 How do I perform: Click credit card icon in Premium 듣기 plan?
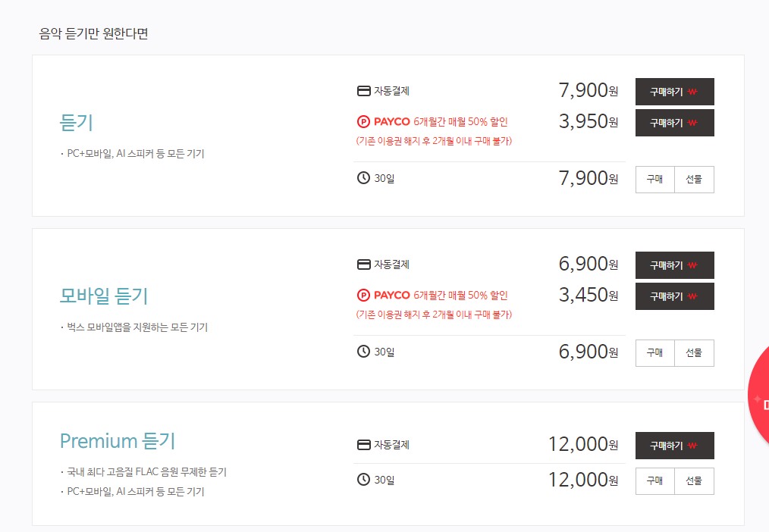(363, 445)
